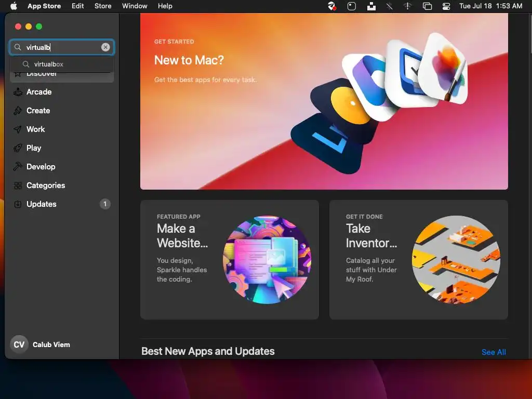
Task: Click the page scrollbar at window's right edge
Action: pyautogui.click(x=530, y=34)
